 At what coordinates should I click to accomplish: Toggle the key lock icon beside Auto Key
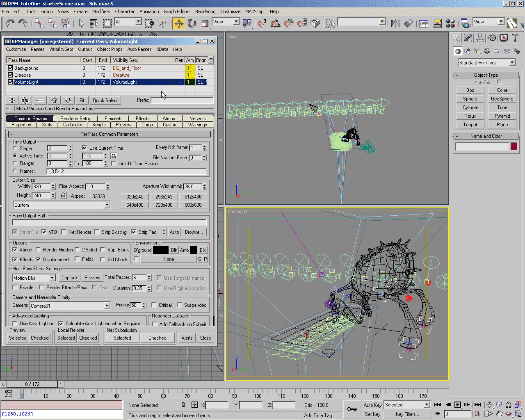352,409
